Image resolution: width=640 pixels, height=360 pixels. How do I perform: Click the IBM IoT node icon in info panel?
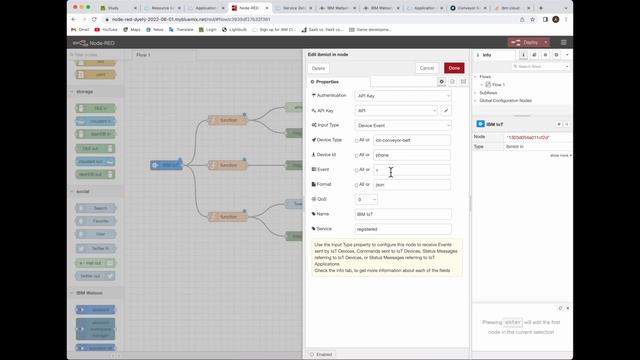(480, 124)
